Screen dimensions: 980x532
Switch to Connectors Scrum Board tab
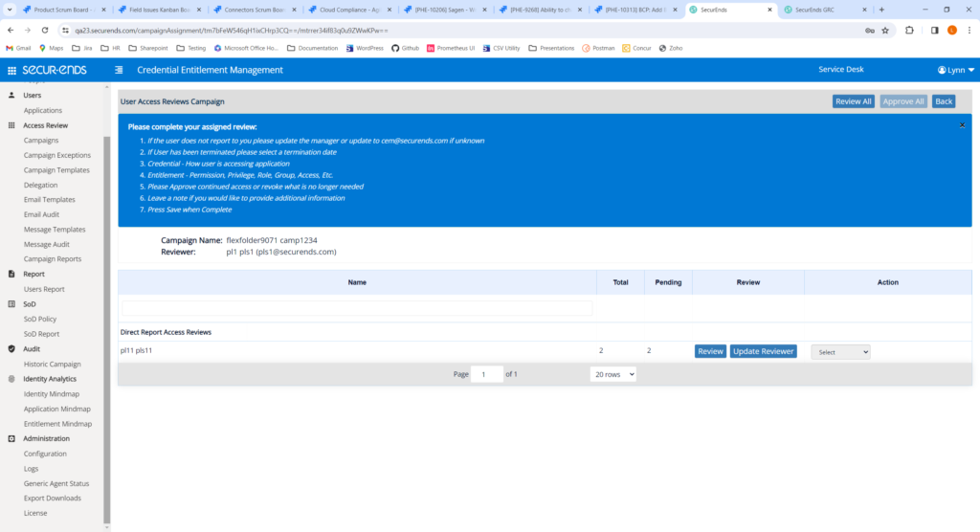click(253, 10)
